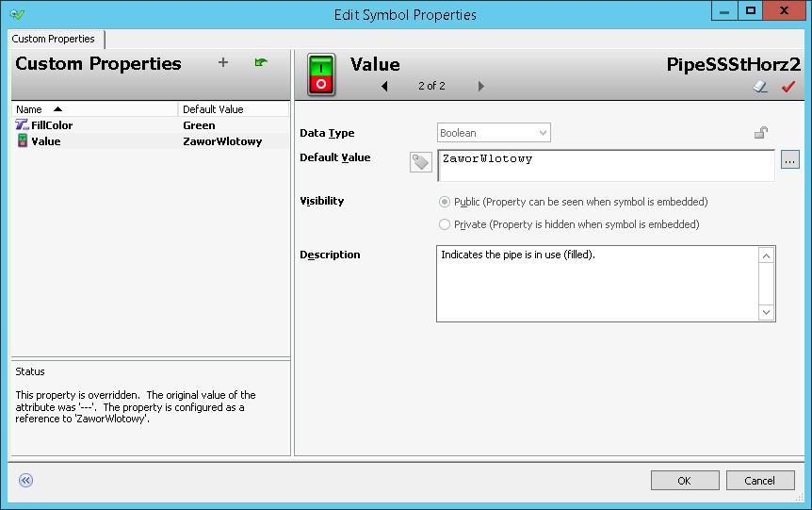Open the Data Type Boolean dropdown
Screen dimensions: 812x510
click(494, 133)
